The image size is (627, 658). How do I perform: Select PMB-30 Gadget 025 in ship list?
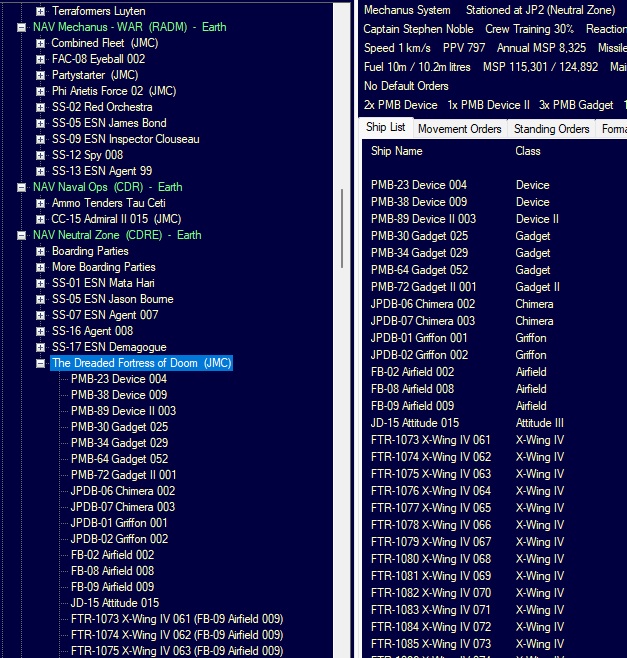pos(419,236)
